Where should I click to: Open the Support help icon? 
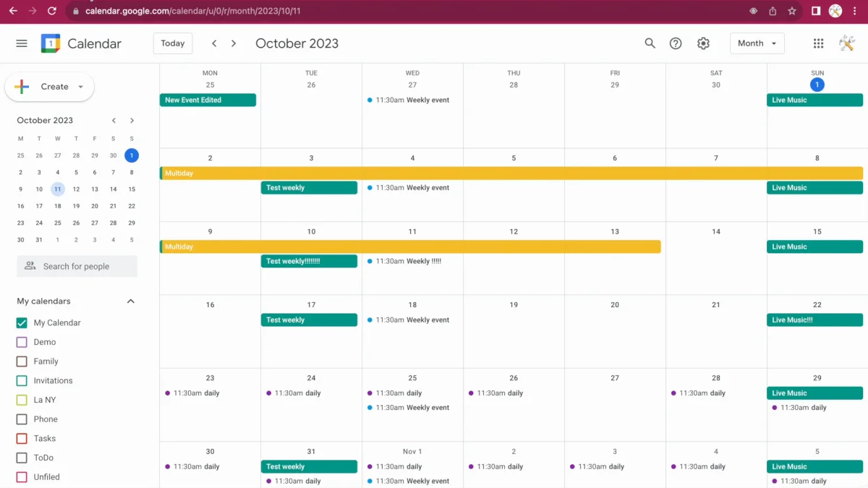click(x=676, y=43)
